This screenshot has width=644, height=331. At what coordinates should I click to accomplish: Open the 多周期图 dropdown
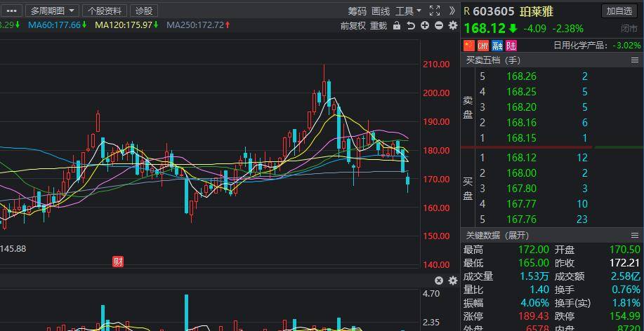coord(53,11)
